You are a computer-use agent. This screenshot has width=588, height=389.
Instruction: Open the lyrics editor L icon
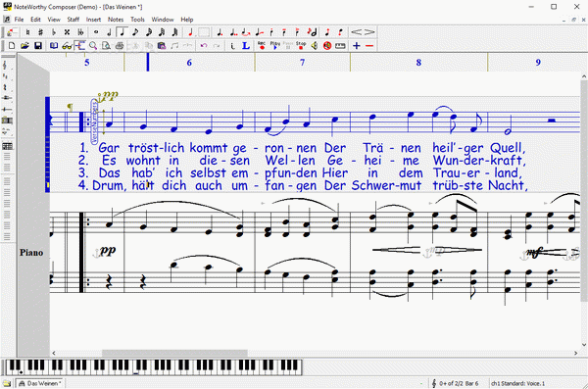[x=246, y=46]
